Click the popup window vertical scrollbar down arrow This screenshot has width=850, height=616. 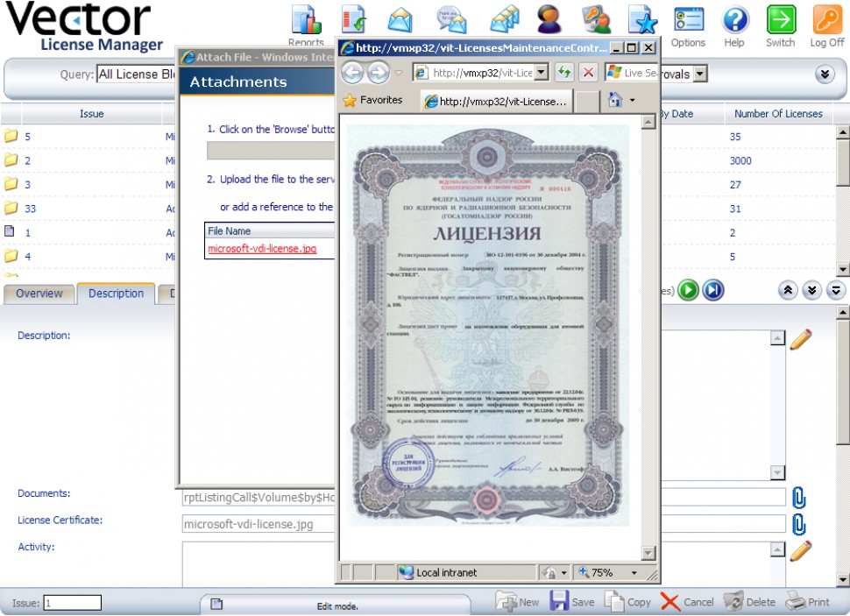648,553
